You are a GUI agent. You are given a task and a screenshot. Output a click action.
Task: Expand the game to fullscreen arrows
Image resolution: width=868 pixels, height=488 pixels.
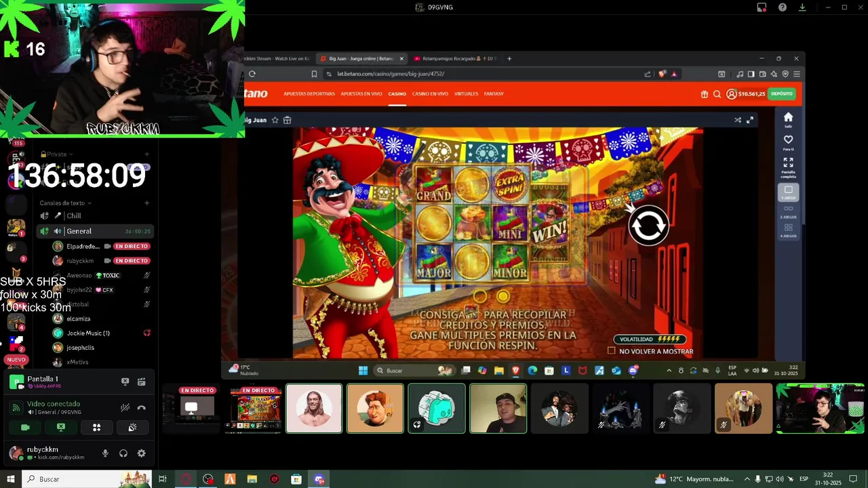pos(750,120)
